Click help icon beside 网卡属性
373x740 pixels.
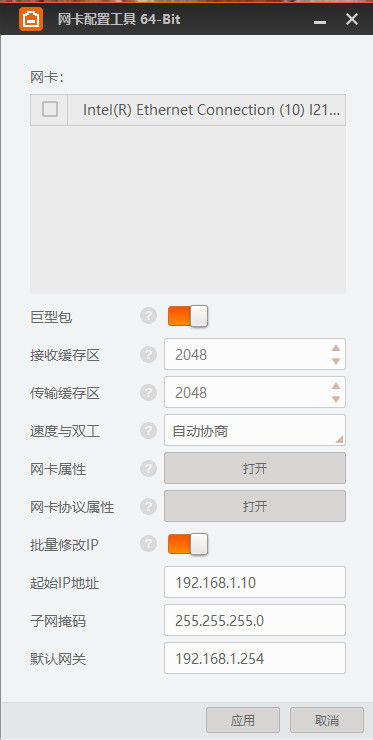[148, 468]
